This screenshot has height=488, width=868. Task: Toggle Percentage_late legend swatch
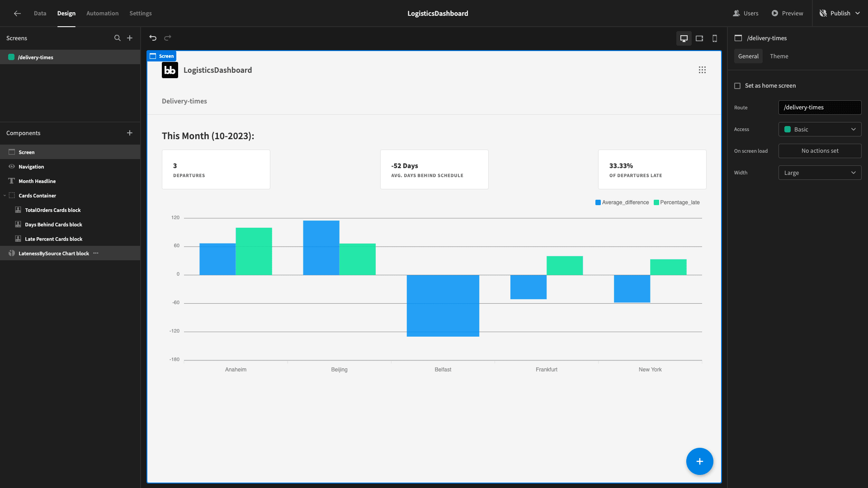tap(656, 202)
